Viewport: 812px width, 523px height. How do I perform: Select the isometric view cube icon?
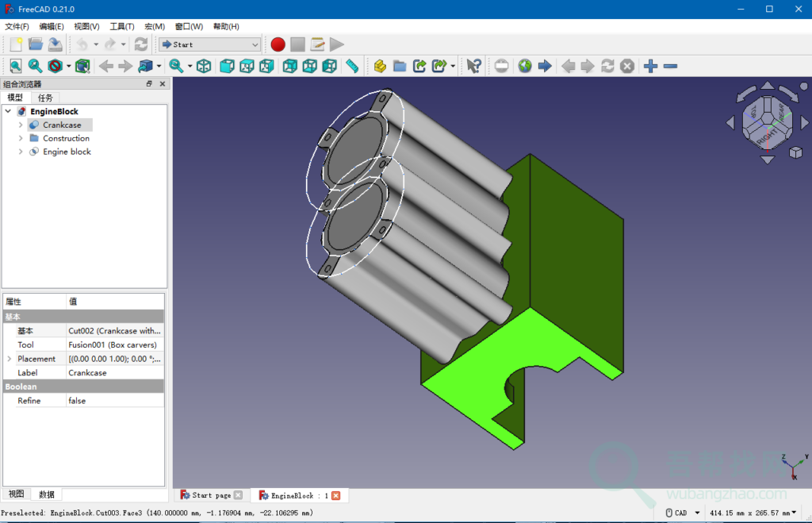[x=204, y=67]
